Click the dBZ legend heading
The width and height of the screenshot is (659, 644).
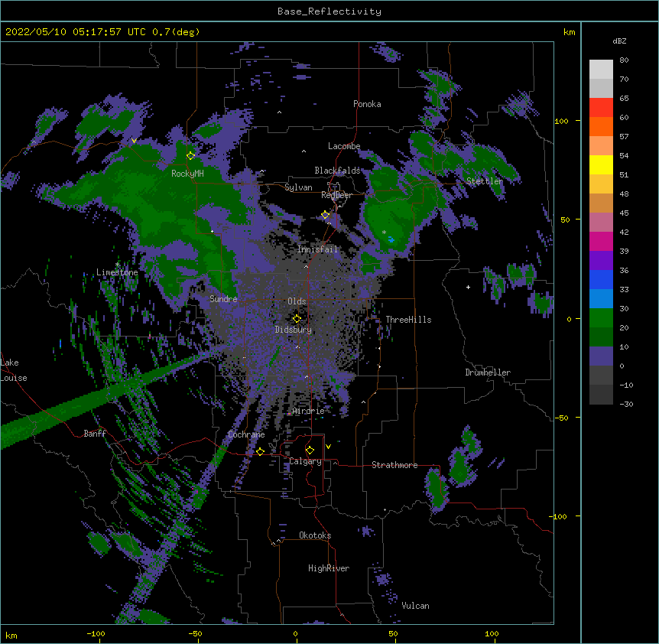pos(619,41)
